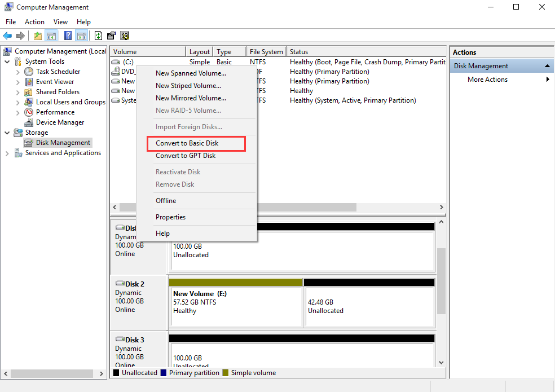The width and height of the screenshot is (555, 392).
Task: Click the Type column header
Action: [230, 52]
